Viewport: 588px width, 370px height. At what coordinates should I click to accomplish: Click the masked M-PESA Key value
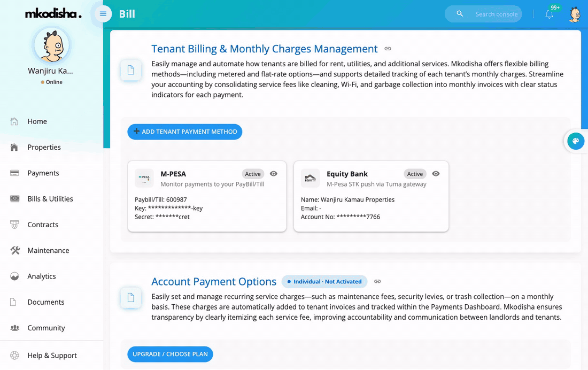(x=175, y=209)
